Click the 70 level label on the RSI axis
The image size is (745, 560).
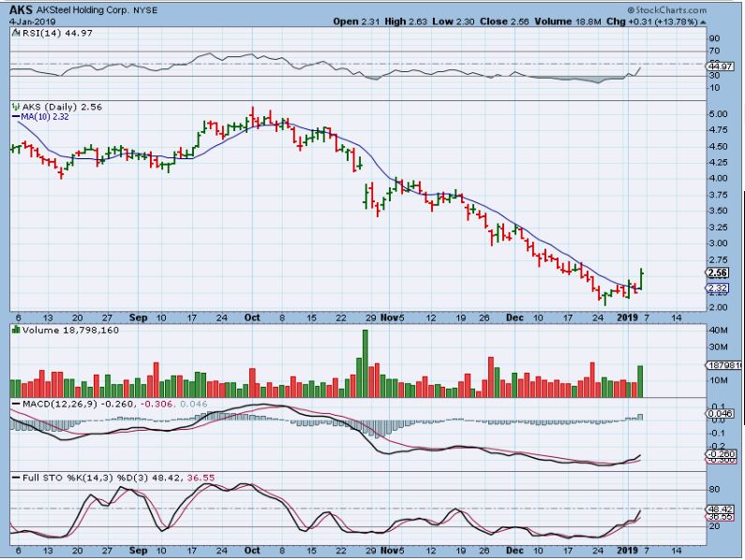click(714, 51)
